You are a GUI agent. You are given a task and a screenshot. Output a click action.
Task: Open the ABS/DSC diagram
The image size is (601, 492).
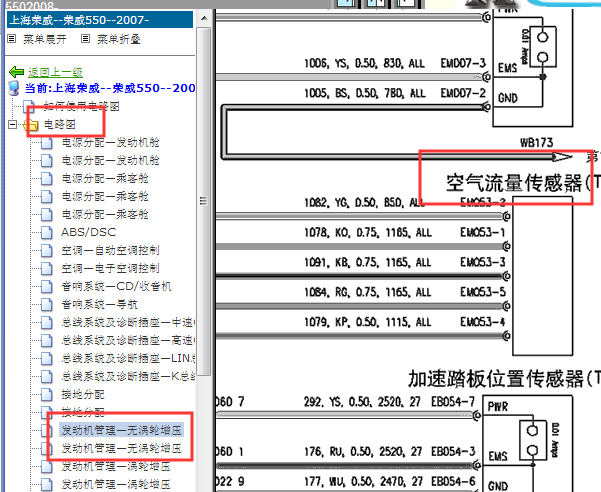point(88,232)
